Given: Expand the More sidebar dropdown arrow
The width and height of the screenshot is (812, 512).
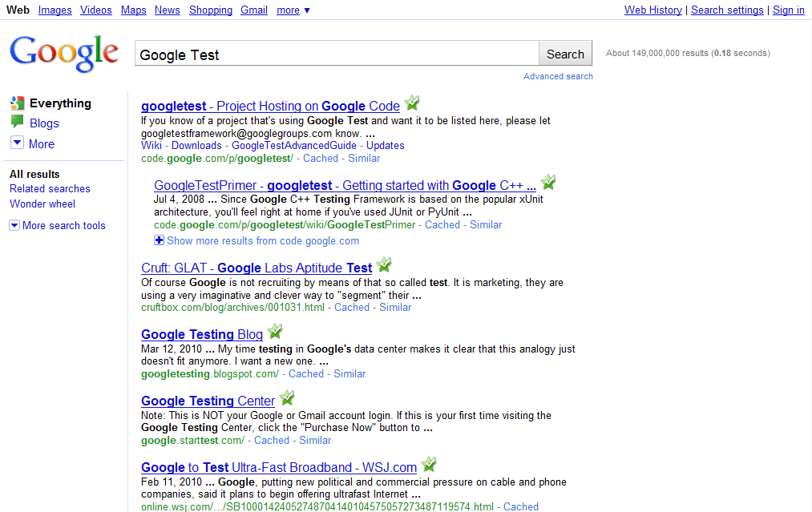Looking at the screenshot, I should click(x=17, y=143).
